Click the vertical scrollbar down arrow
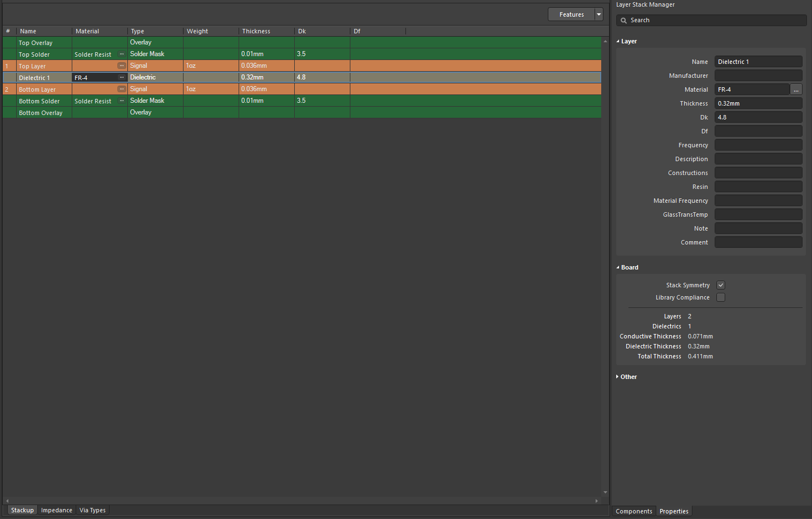The image size is (812, 519). click(605, 492)
